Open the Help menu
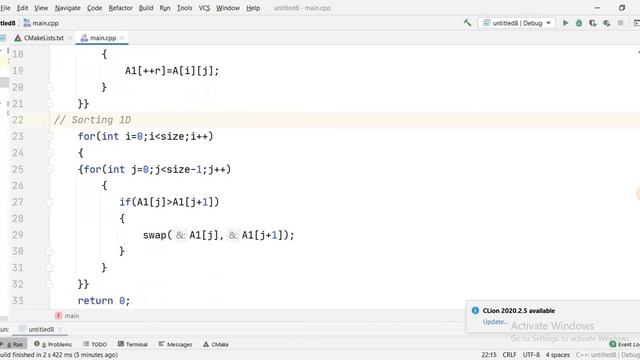This screenshot has height=360, width=640. (253, 8)
